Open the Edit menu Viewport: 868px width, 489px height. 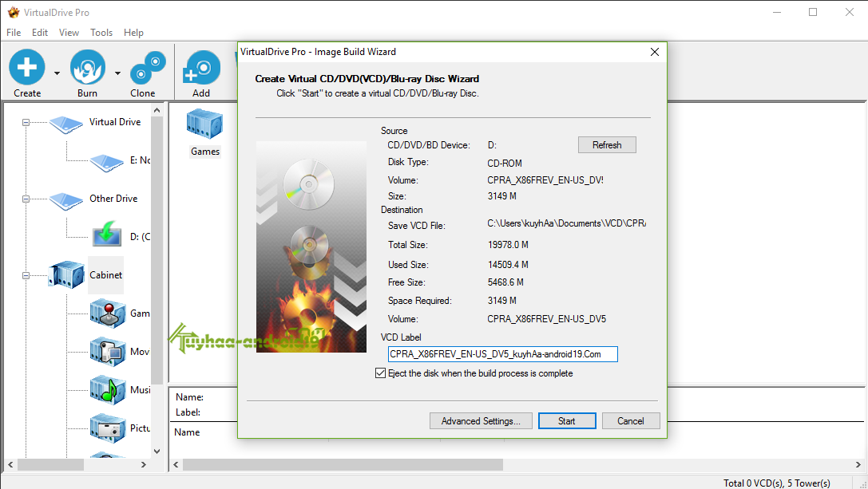40,33
